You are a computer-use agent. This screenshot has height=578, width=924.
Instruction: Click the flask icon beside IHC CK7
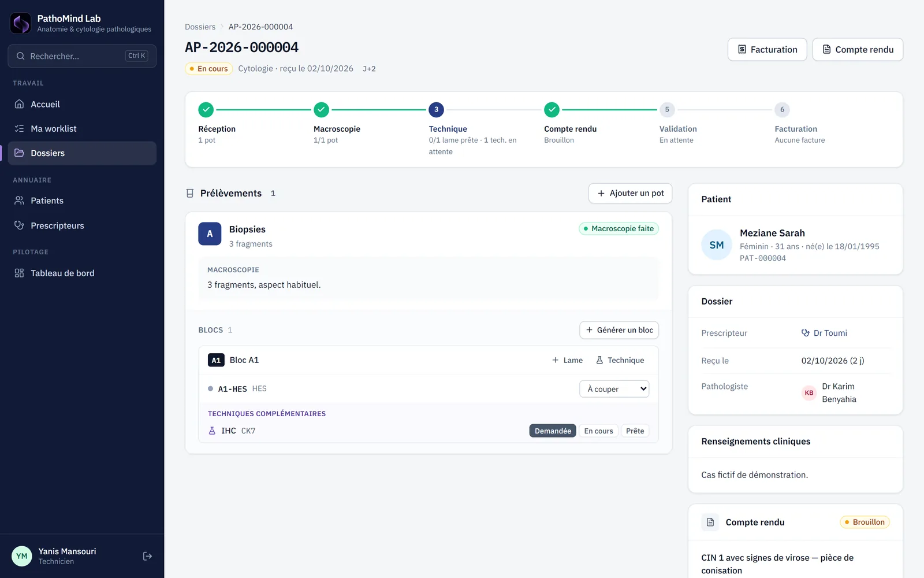click(x=212, y=431)
